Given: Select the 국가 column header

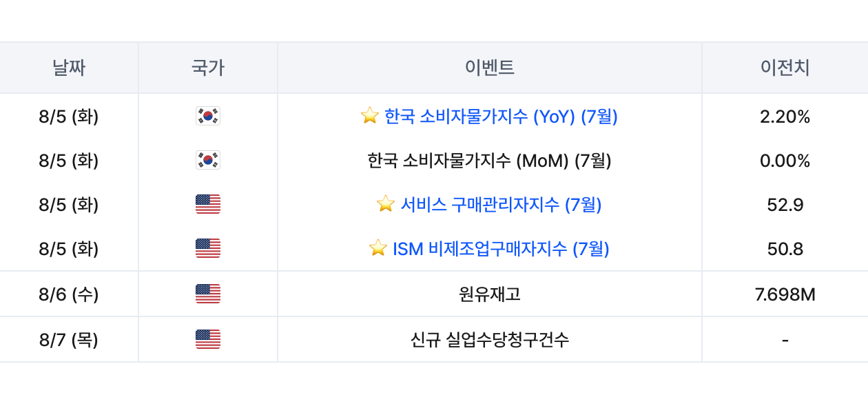Looking at the screenshot, I should [208, 68].
